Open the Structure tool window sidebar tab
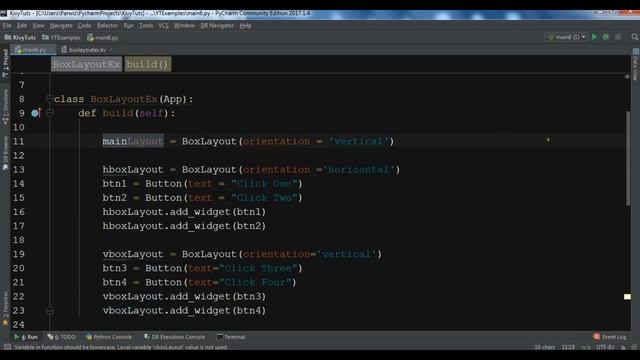640x360 pixels. [5, 107]
